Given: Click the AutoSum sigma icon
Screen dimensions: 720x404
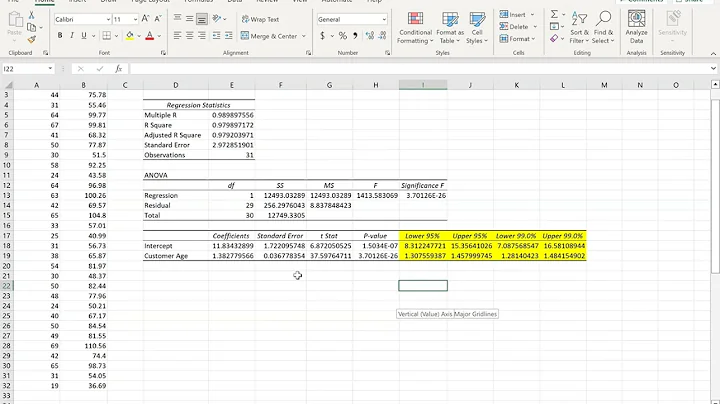Looking at the screenshot, I should pos(555,14).
